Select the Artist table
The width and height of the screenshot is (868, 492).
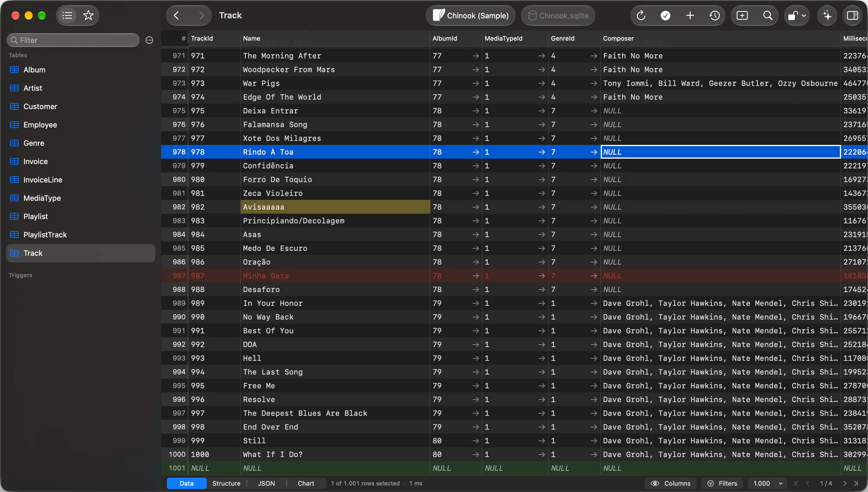[81, 88]
